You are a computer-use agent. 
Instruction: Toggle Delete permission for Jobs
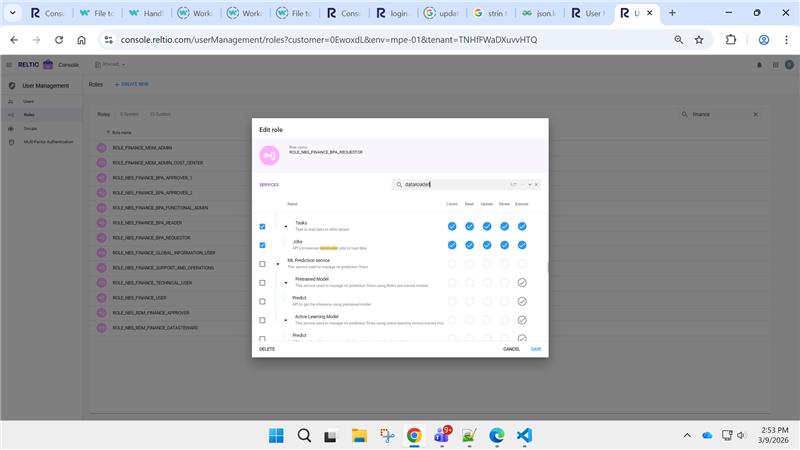click(505, 245)
